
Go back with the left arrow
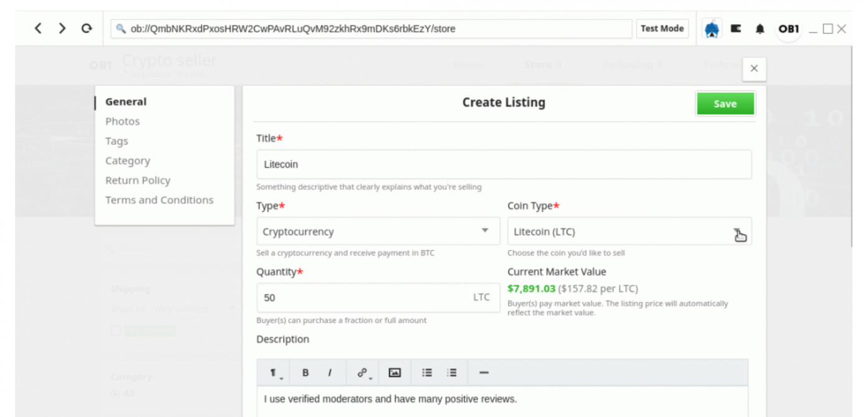click(x=39, y=29)
